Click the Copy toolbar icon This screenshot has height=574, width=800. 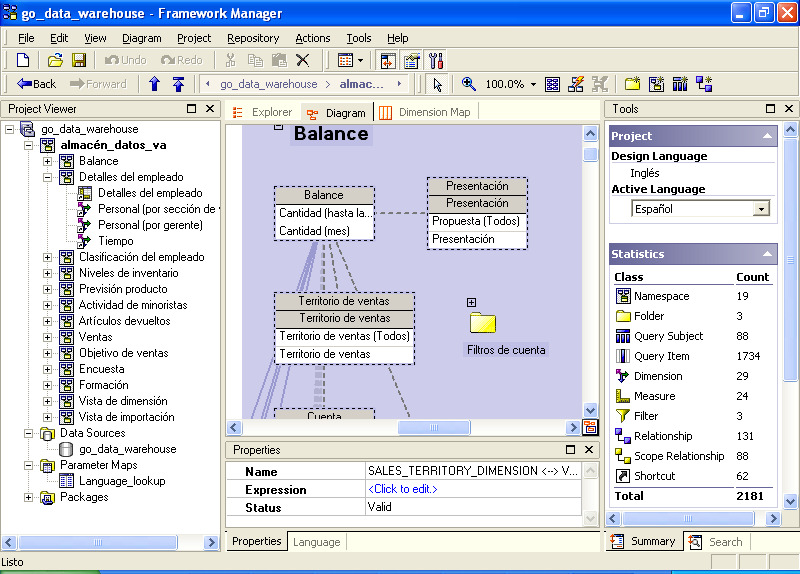point(255,60)
